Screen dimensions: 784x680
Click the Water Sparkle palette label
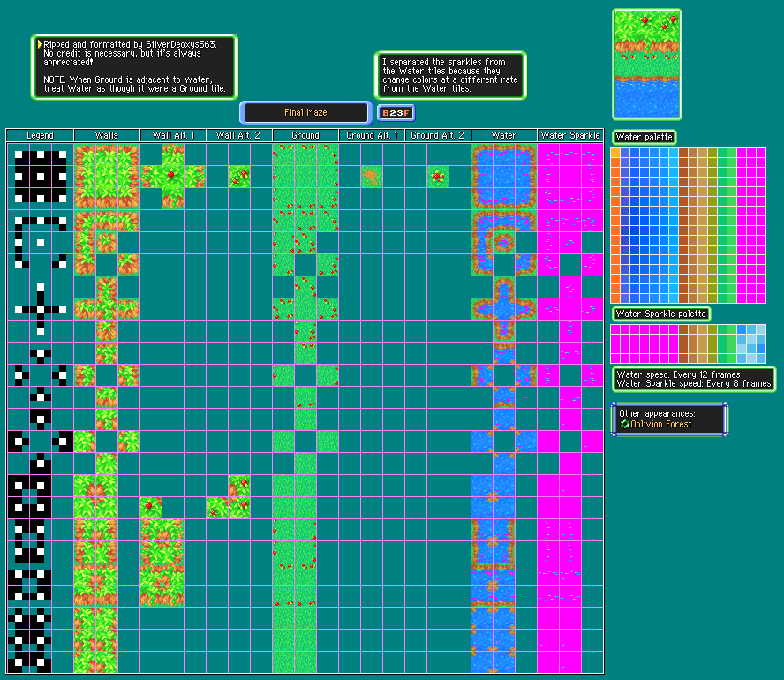(x=661, y=314)
